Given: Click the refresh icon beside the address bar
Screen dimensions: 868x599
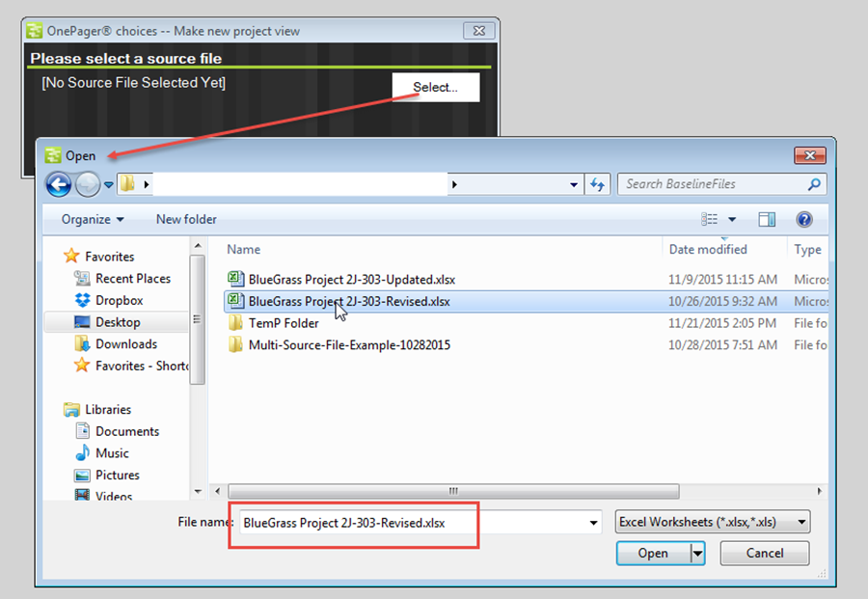Looking at the screenshot, I should (x=598, y=183).
